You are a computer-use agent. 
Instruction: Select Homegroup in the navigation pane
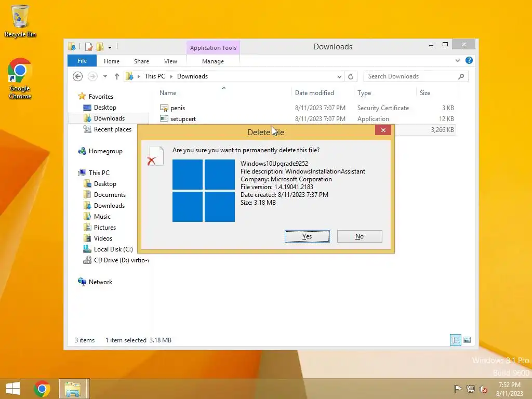point(105,151)
